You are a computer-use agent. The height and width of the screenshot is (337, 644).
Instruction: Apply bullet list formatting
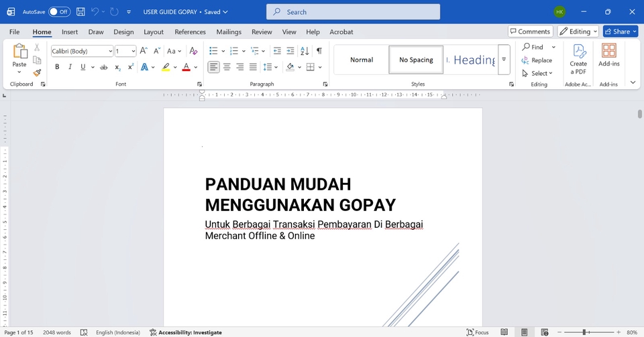coord(213,51)
